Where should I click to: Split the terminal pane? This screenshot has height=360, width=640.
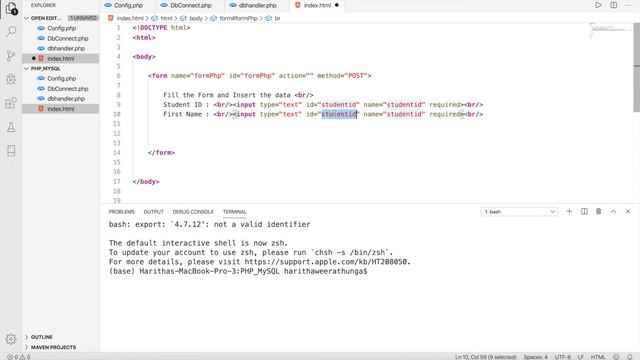point(584,211)
